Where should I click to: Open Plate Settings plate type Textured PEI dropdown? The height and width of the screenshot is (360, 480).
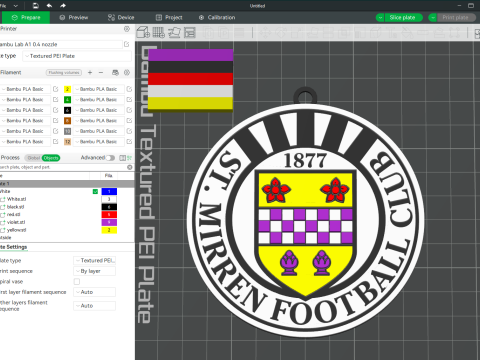[95, 260]
